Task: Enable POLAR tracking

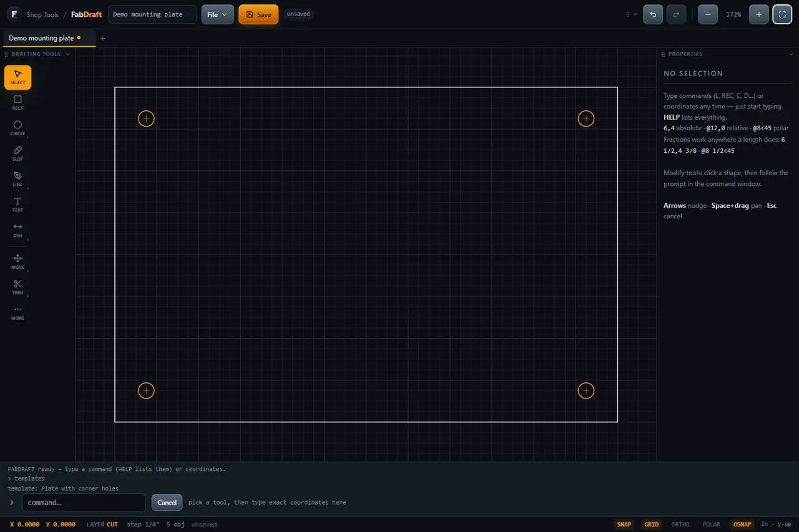Action: click(711, 525)
